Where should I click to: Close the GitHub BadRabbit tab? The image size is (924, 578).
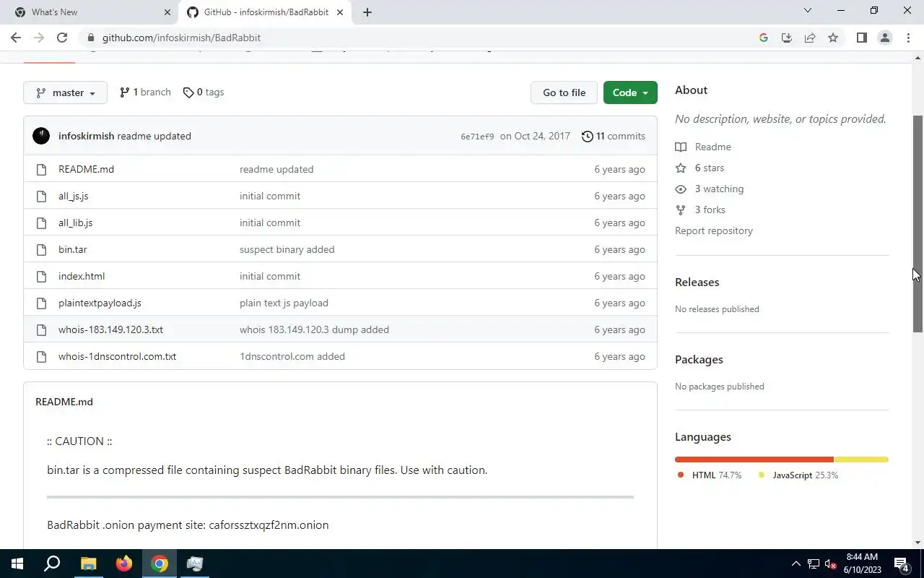[x=340, y=12]
